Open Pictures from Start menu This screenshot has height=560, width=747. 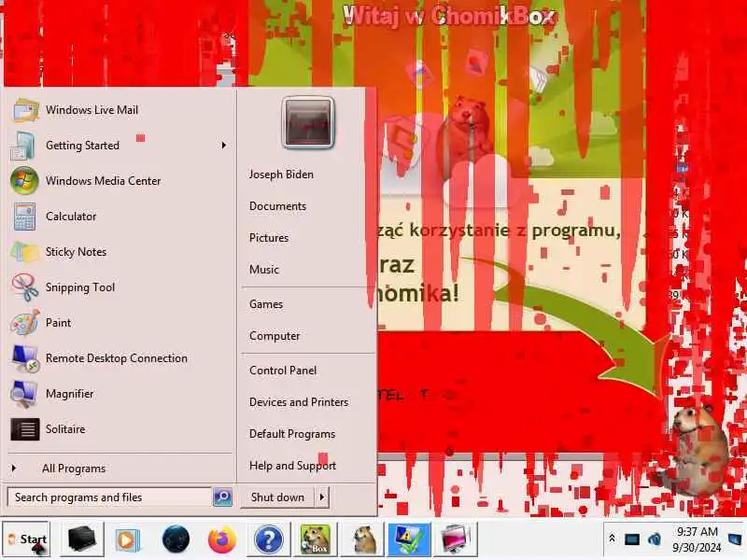269,238
